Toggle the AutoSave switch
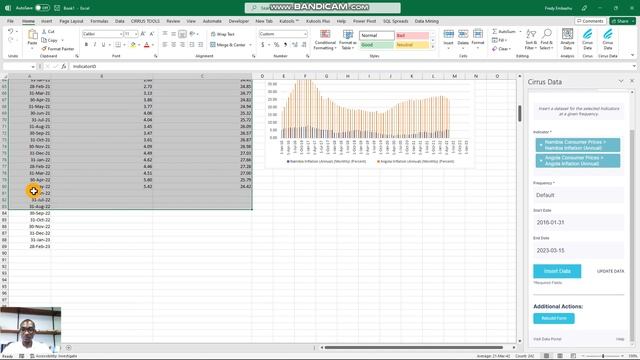Image resolution: width=640 pixels, height=360 pixels. 42,8
